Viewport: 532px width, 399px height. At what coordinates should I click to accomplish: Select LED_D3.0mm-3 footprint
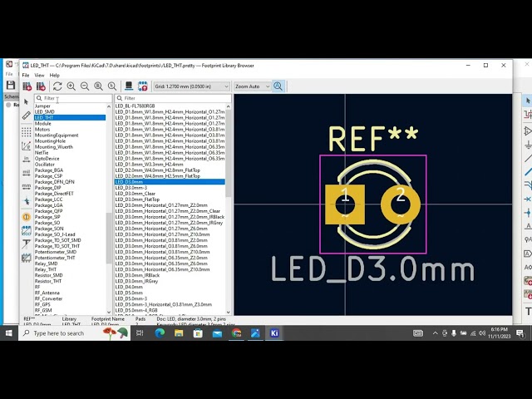click(131, 188)
